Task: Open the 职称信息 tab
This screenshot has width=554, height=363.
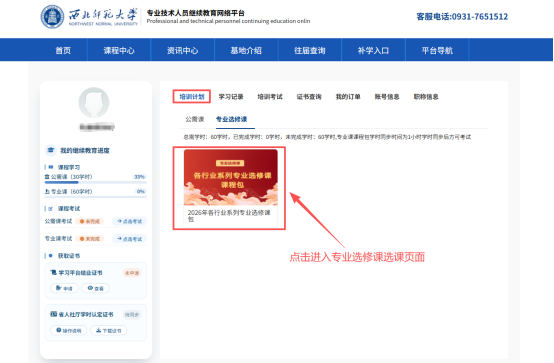Action: pos(426,96)
